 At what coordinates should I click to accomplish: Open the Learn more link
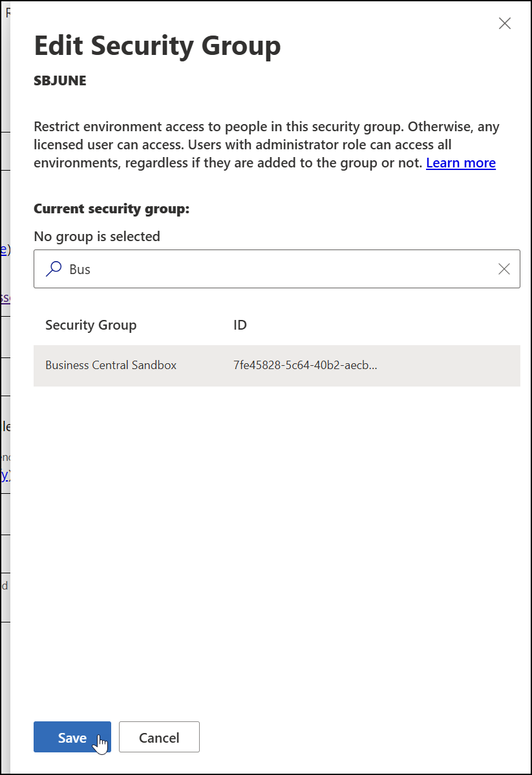click(x=461, y=163)
